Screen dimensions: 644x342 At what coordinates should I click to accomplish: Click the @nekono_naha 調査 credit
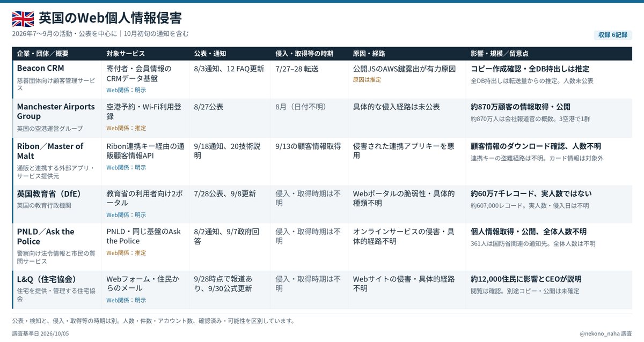coord(605,333)
